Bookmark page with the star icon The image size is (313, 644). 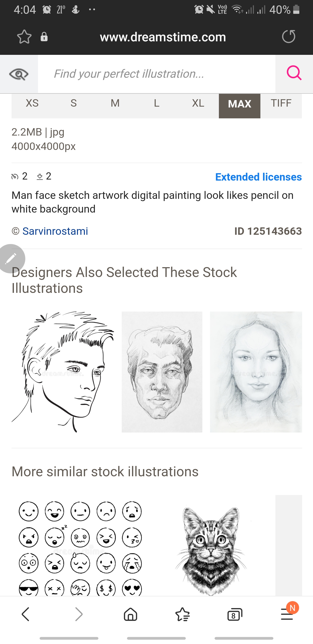click(24, 37)
